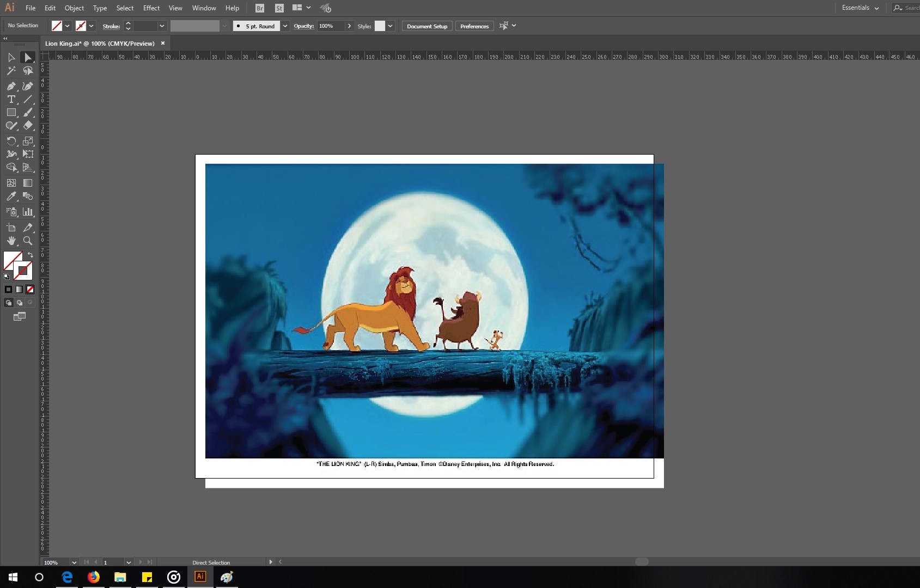Open the Object menu
This screenshot has height=588, width=920.
[74, 8]
